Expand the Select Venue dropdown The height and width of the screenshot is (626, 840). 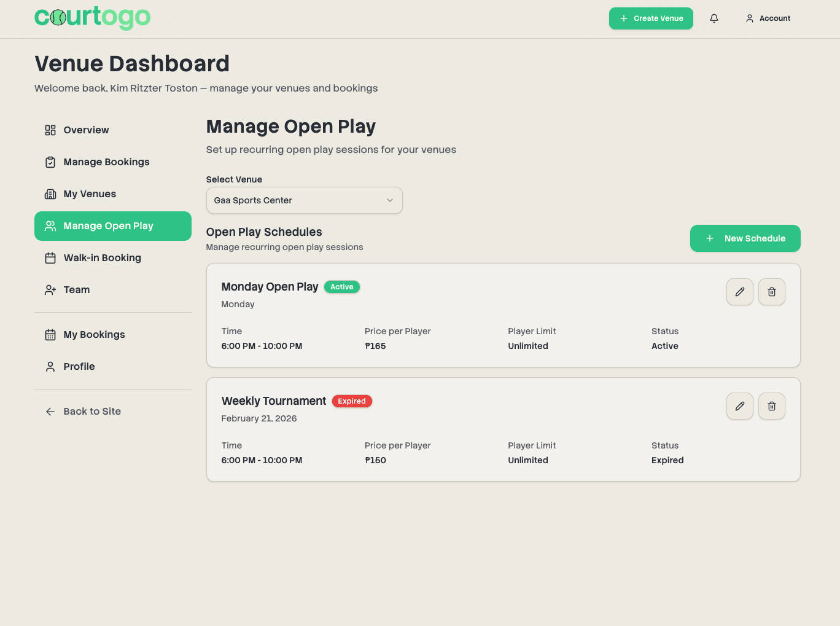coord(304,200)
